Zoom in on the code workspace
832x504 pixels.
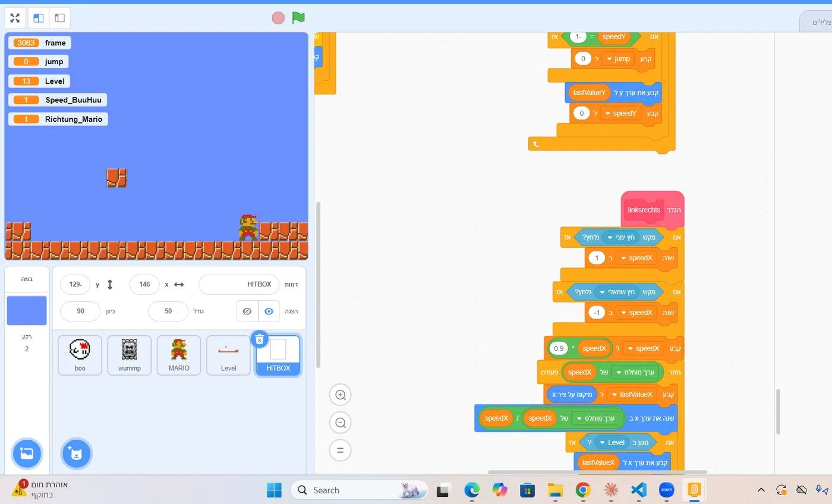[x=341, y=395]
